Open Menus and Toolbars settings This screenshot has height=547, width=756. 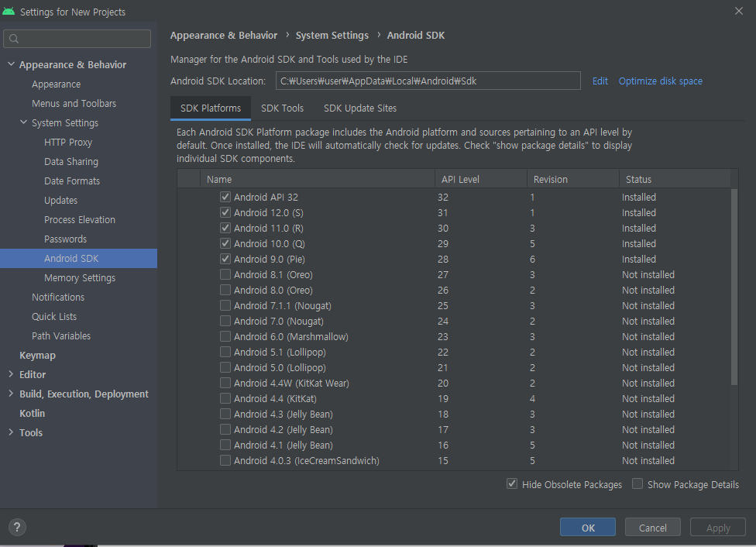coord(74,103)
